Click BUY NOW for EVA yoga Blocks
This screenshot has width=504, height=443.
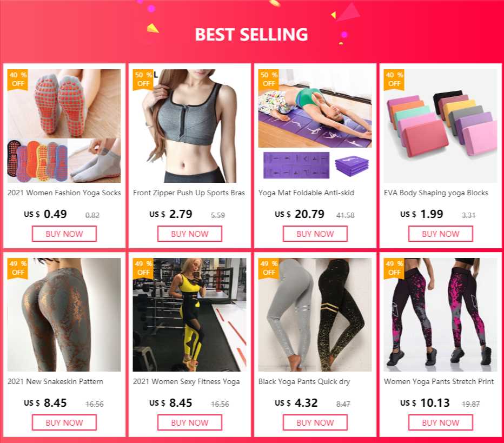(441, 234)
